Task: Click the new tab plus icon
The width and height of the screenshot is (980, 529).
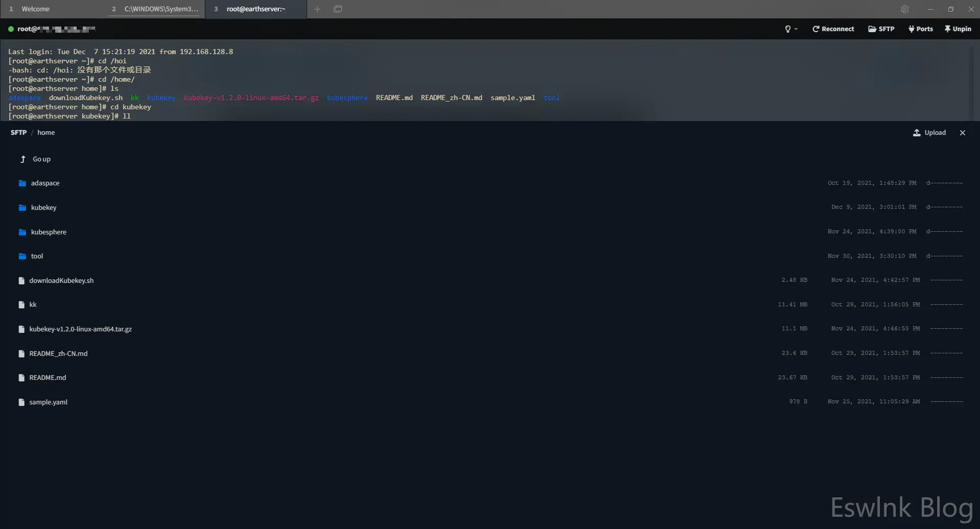Action: point(317,9)
